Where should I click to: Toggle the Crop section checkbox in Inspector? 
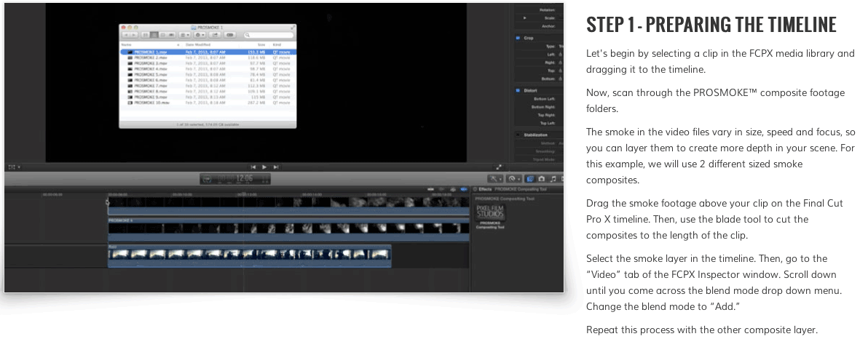518,38
